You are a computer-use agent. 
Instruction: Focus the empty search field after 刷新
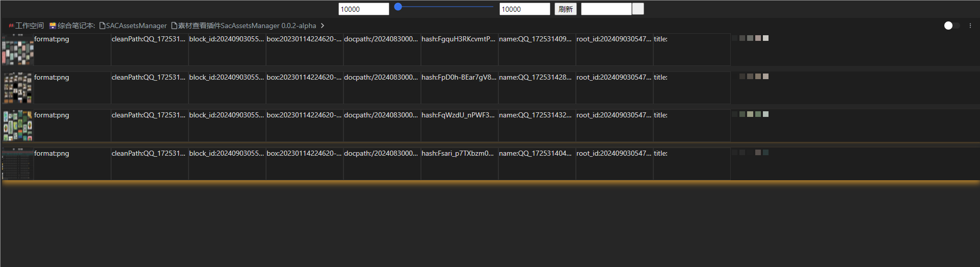[x=606, y=9]
